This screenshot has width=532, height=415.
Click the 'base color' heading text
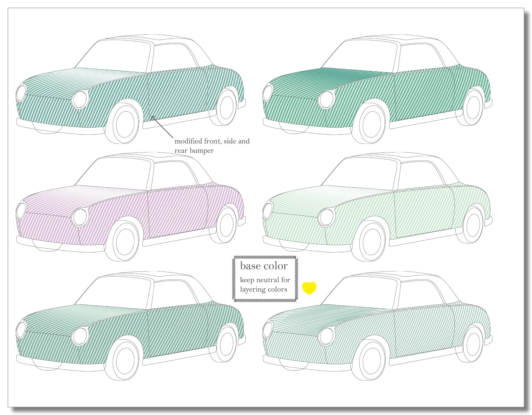(x=264, y=266)
